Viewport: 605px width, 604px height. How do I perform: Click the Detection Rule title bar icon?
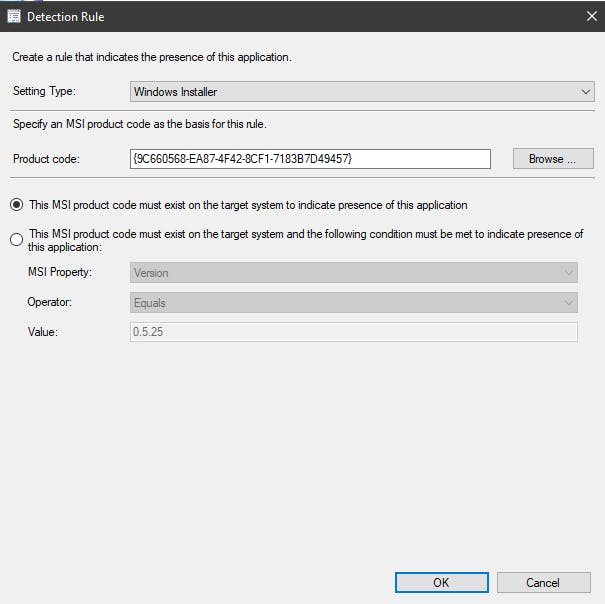[14, 17]
